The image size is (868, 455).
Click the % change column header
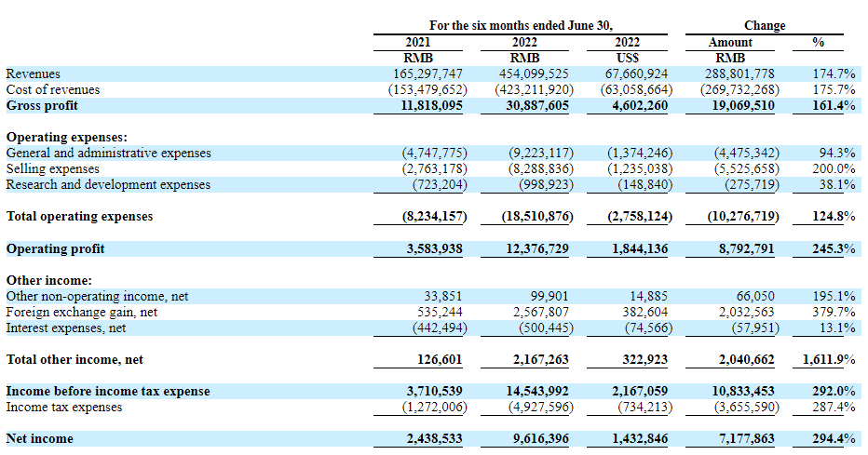point(819,42)
